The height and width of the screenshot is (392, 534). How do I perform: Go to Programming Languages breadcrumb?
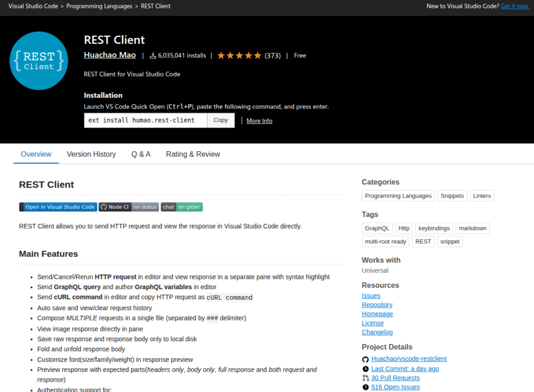pyautogui.click(x=99, y=6)
